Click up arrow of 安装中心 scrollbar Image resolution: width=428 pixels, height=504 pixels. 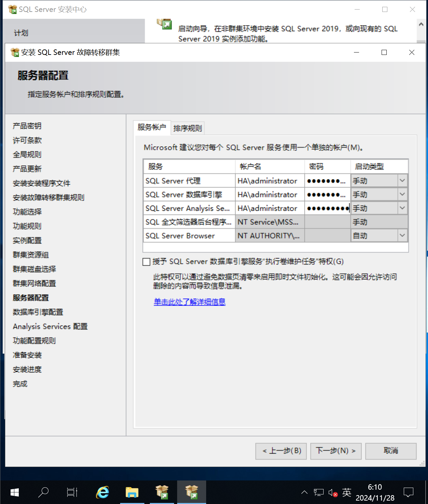(421, 24)
